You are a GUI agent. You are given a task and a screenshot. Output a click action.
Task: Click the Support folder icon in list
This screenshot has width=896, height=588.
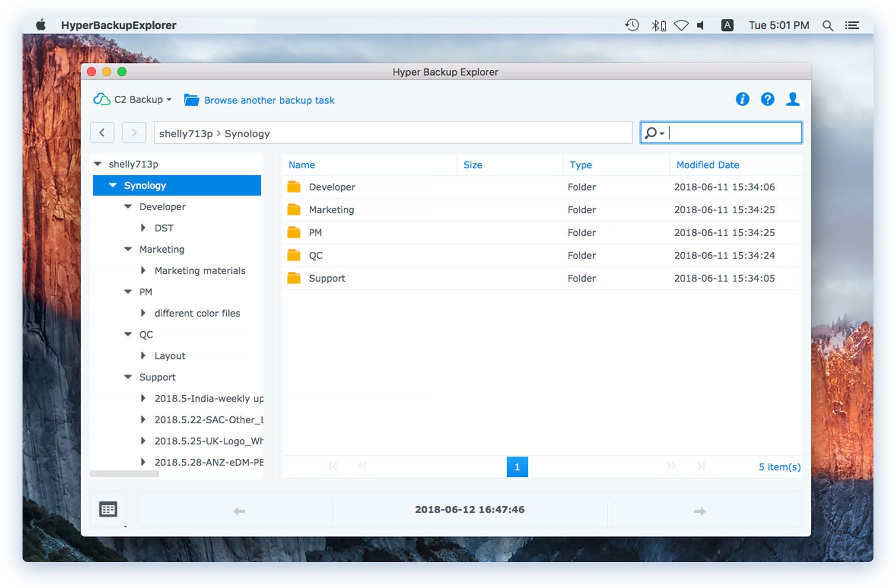[x=294, y=278]
